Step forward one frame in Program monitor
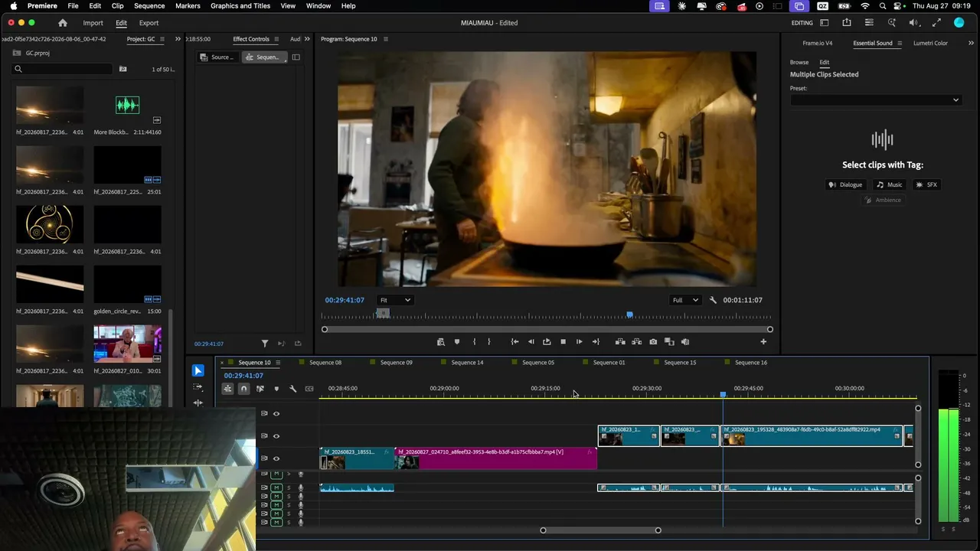This screenshot has height=551, width=980. point(579,342)
